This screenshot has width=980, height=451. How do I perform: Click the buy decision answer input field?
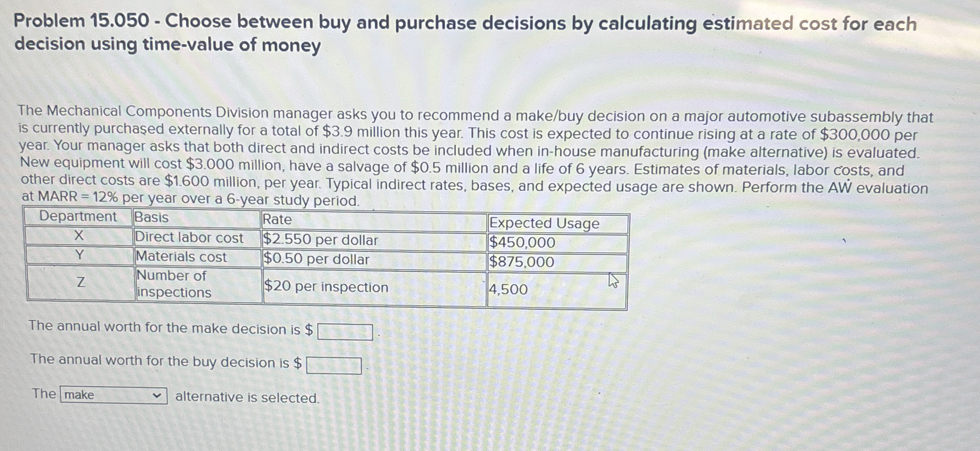(334, 366)
